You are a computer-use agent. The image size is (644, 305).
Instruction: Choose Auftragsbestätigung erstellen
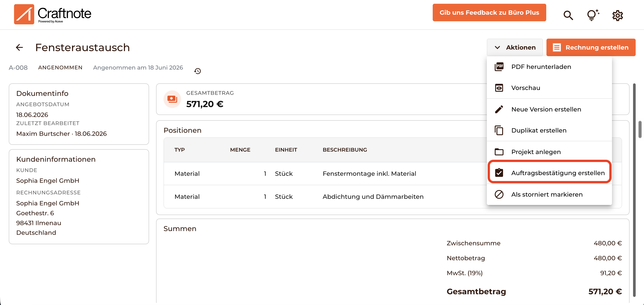(x=549, y=173)
